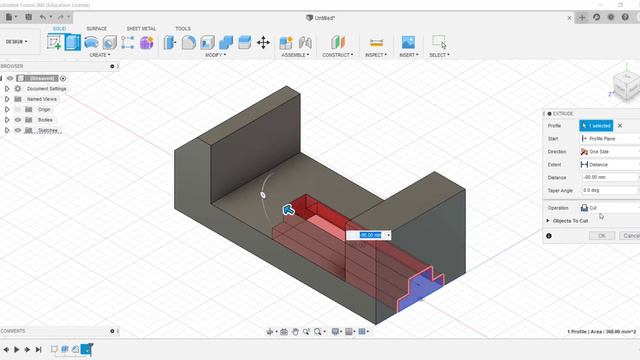Select the Measure inspect tool

click(x=376, y=42)
